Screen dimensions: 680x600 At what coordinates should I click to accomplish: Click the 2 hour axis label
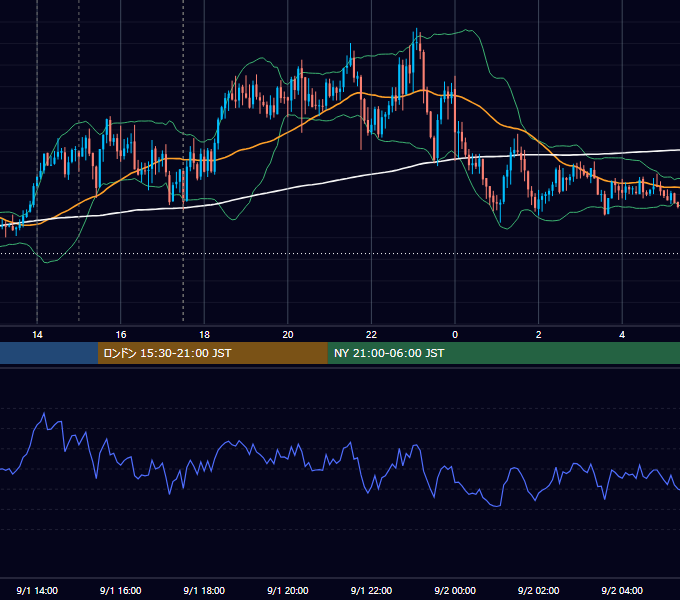tap(539, 335)
